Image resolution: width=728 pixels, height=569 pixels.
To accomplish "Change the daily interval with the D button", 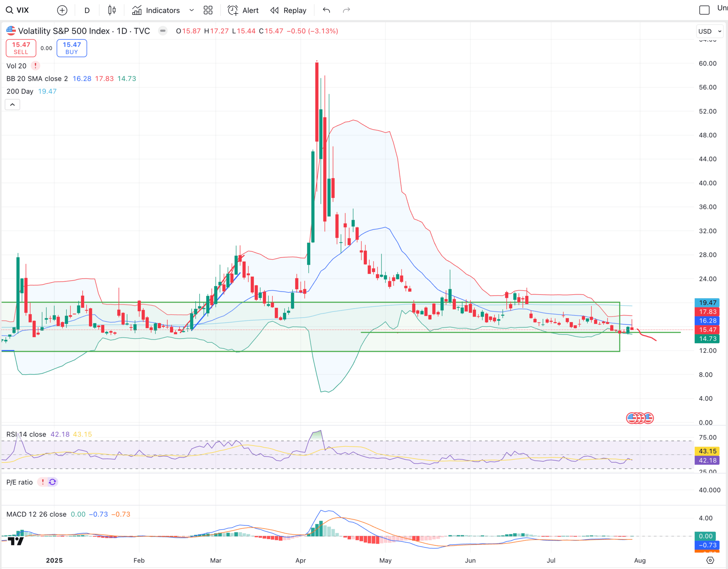I will point(87,10).
